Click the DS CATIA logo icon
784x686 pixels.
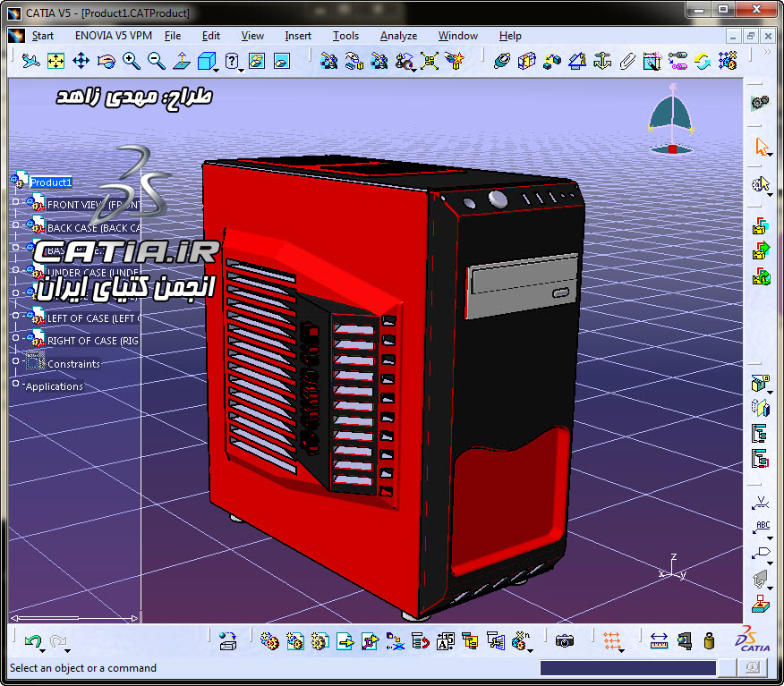tap(752, 639)
